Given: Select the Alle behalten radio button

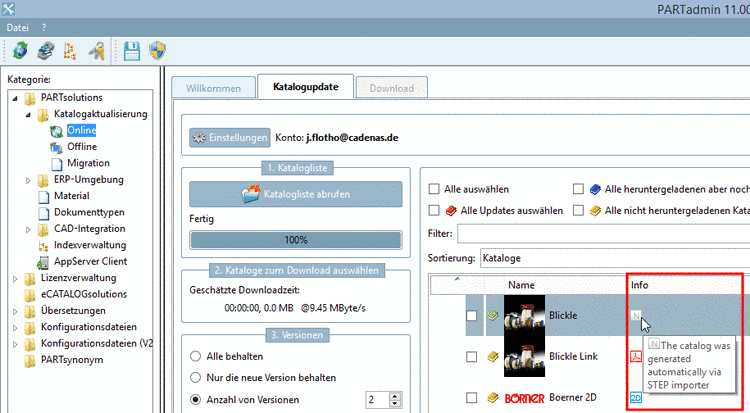Looking at the screenshot, I should coord(195,356).
